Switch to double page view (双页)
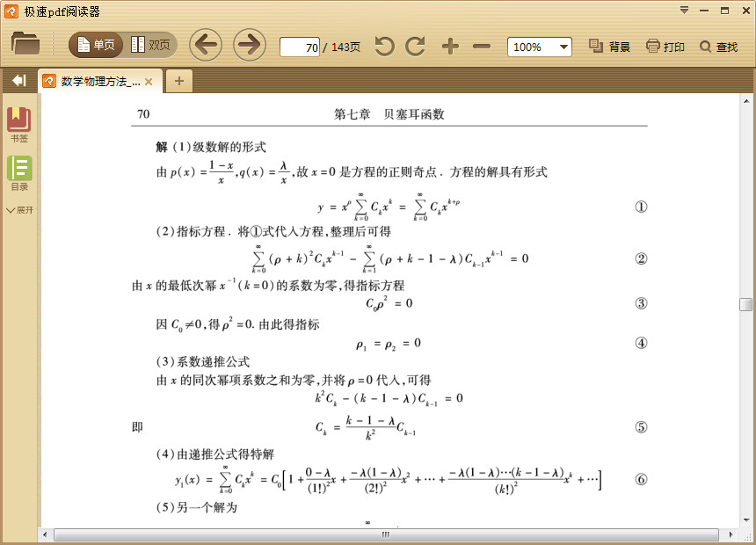 [150, 46]
